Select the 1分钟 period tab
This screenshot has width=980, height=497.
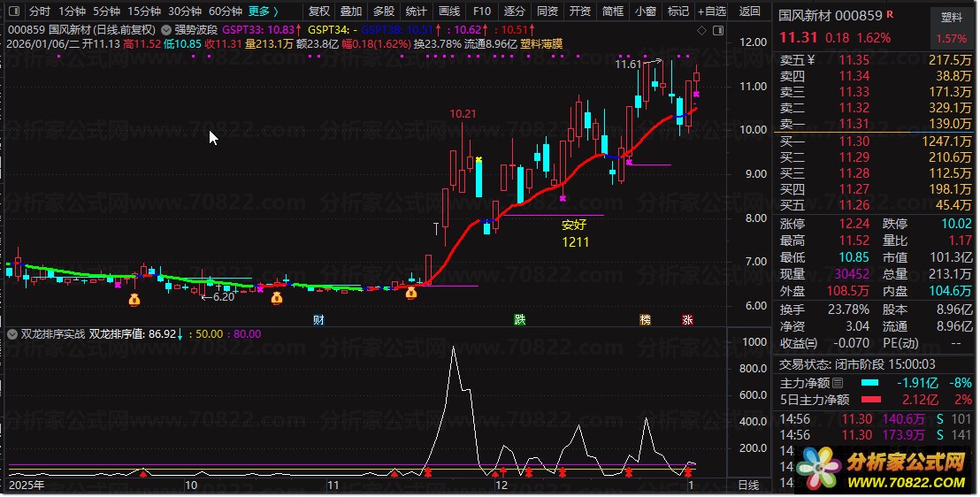coord(72,11)
